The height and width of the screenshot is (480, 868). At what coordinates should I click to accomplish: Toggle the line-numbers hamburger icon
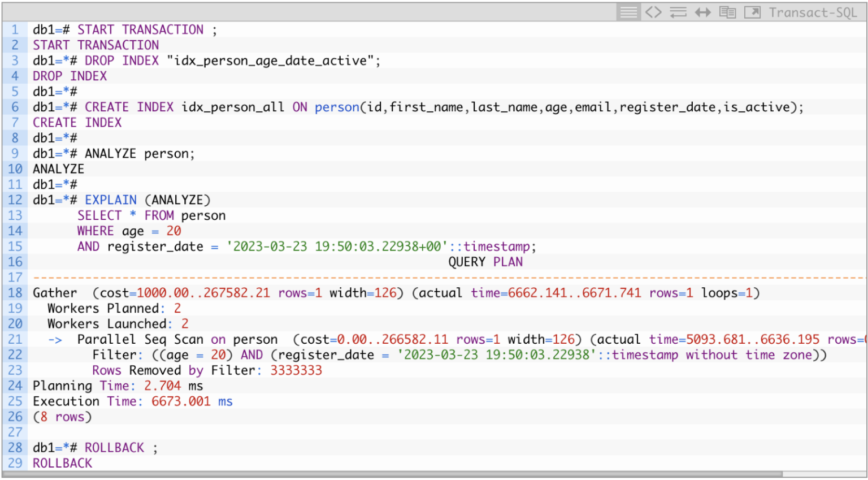[x=628, y=12]
